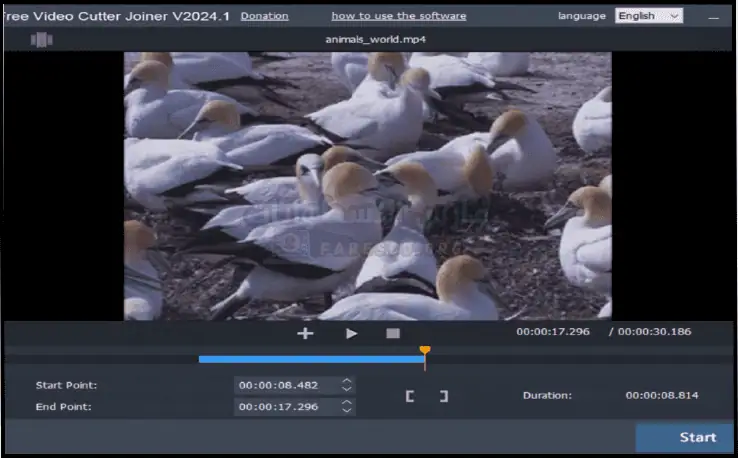Stop the video playback
This screenshot has height=458, width=738.
tap(393, 333)
